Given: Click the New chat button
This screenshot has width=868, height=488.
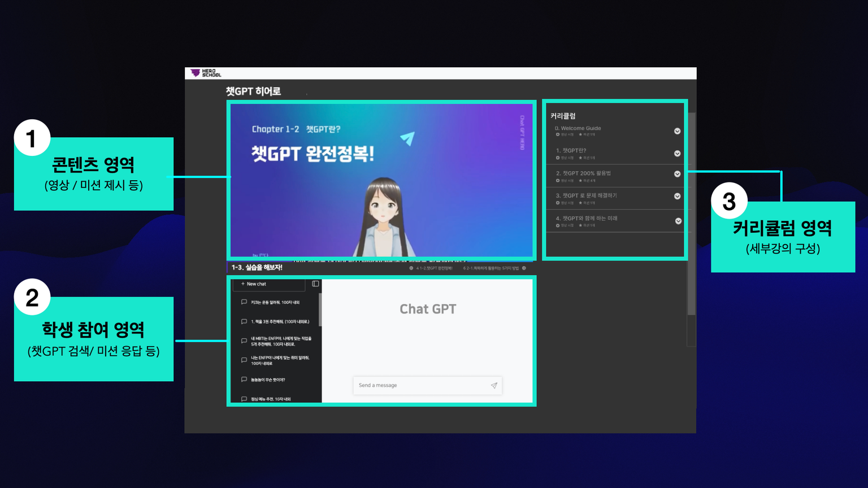Looking at the screenshot, I should point(269,284).
